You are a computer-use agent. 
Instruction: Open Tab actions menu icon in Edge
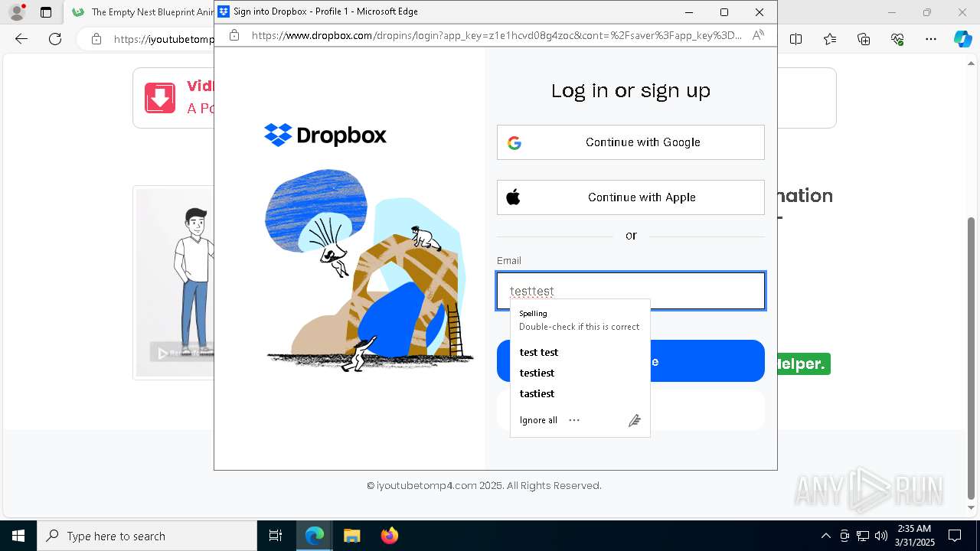coord(46,12)
